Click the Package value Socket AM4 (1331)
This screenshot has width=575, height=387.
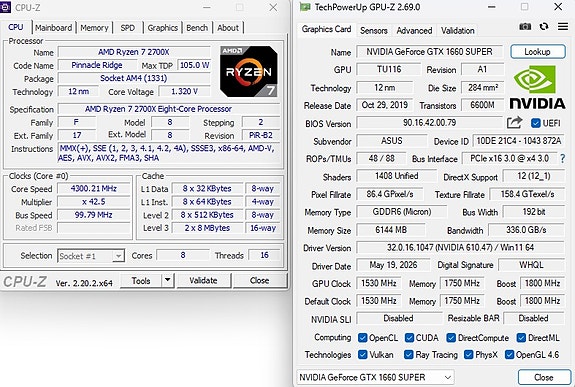pos(134,78)
